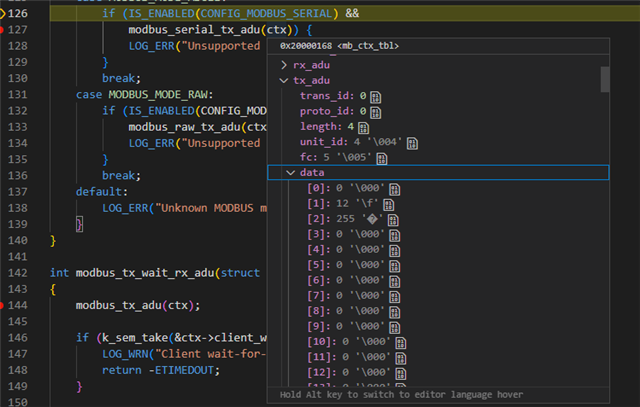Viewport: 640px width, 407px height.
Task: Expand the rx_adu tree node
Action: coord(284,65)
